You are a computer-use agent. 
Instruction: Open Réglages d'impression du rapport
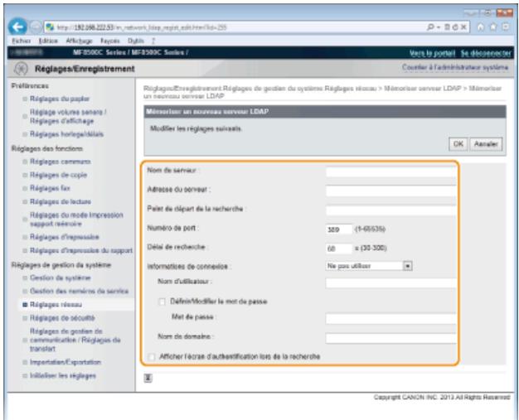[x=81, y=251]
